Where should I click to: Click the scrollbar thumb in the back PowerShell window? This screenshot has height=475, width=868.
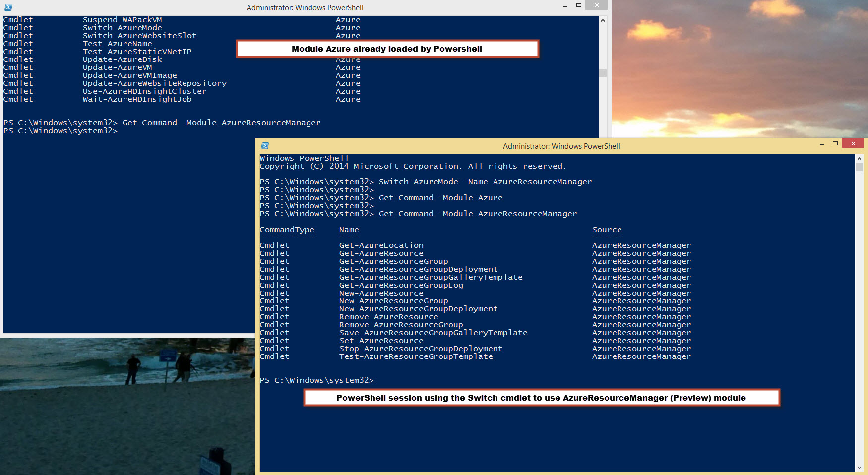[x=603, y=73]
